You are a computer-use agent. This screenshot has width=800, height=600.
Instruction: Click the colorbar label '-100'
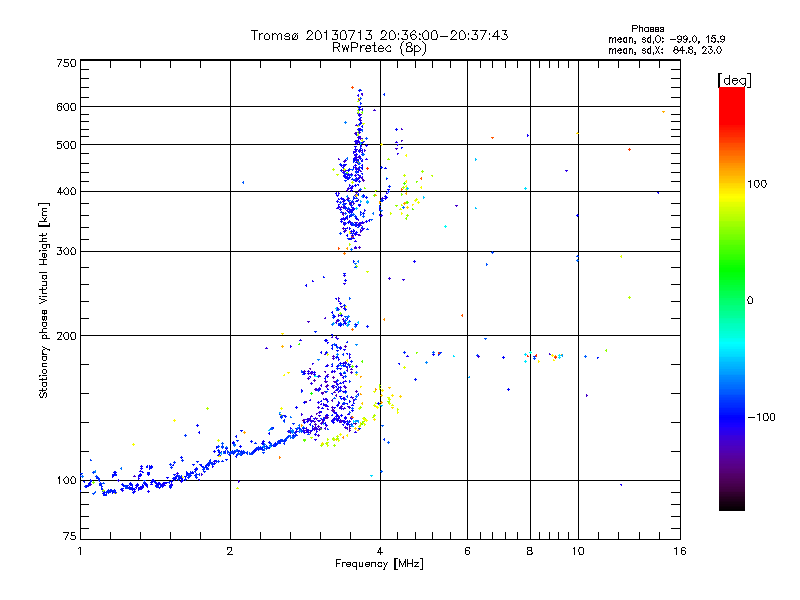[x=762, y=417]
